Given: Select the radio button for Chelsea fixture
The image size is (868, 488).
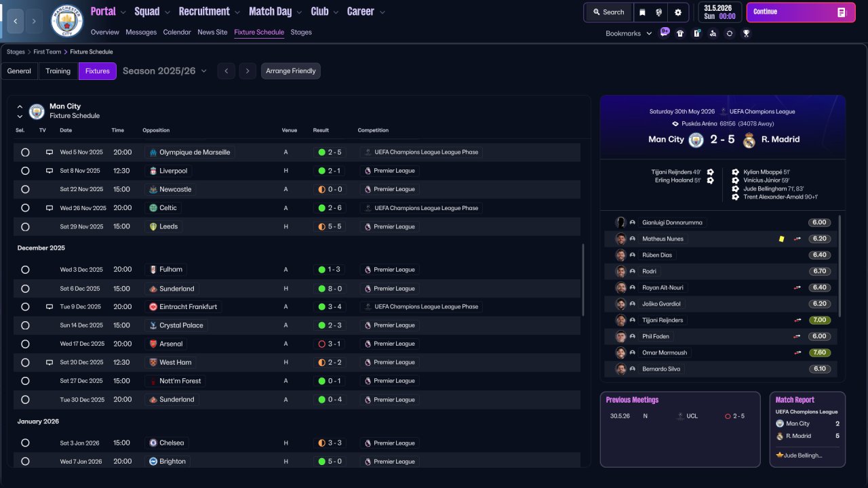Looking at the screenshot, I should coord(25,443).
